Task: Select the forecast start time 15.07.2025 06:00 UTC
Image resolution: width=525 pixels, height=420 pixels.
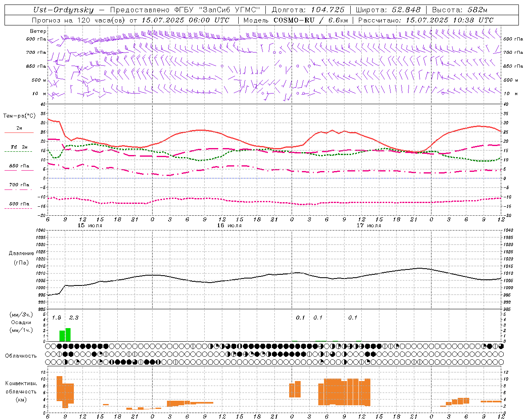Action: click(185, 20)
